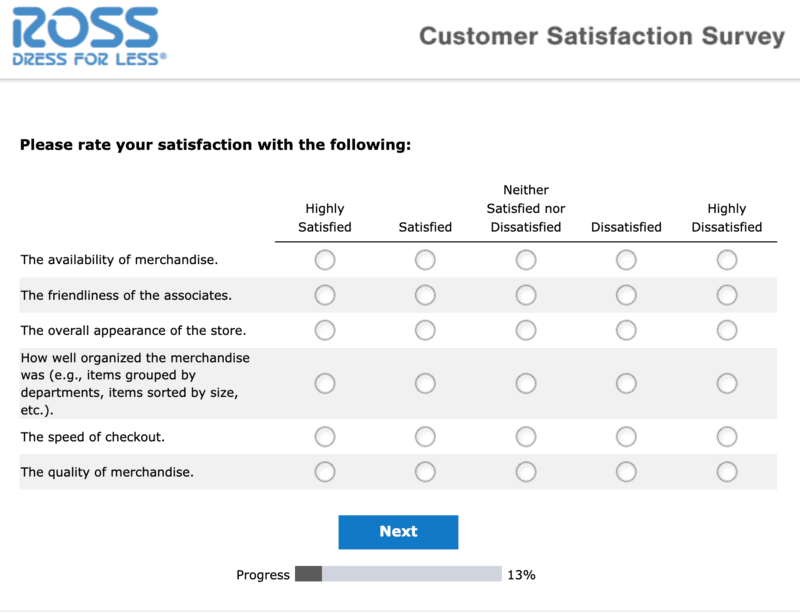Choose Dissatisfied for speed of checkout
The height and width of the screenshot is (614, 800).
[626, 436]
